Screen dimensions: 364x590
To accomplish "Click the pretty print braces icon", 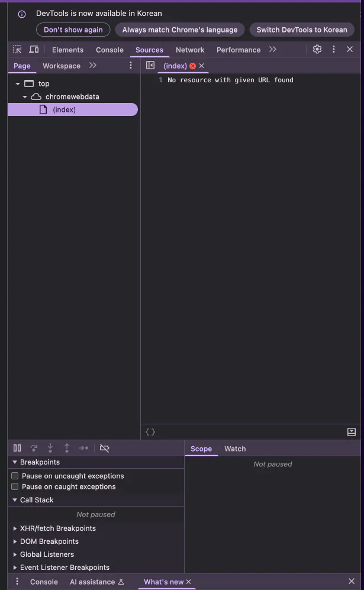I will pos(150,432).
